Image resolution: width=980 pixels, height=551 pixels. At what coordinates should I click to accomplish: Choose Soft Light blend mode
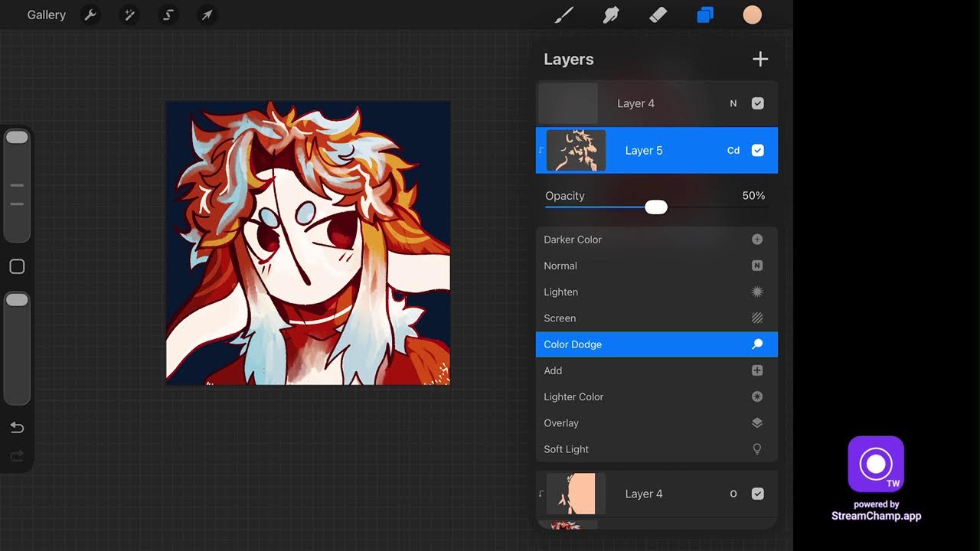pos(657,449)
